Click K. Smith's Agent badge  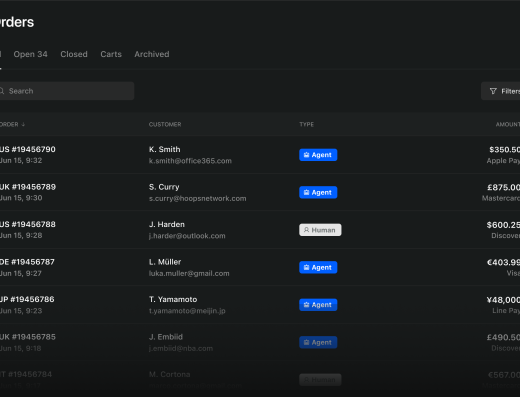click(318, 155)
